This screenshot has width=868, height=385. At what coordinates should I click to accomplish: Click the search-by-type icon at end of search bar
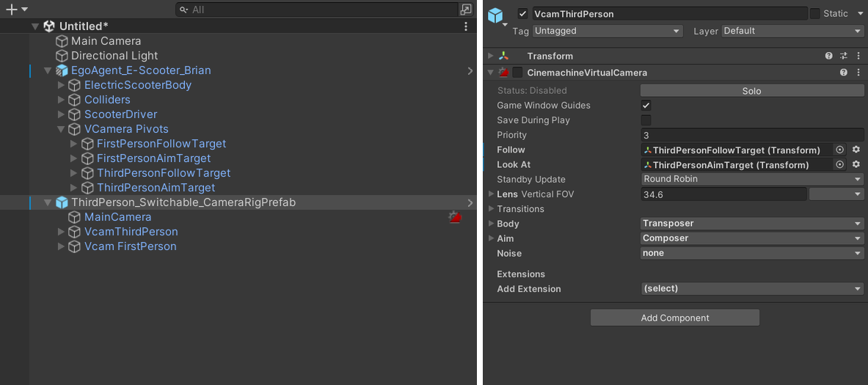pyautogui.click(x=466, y=10)
